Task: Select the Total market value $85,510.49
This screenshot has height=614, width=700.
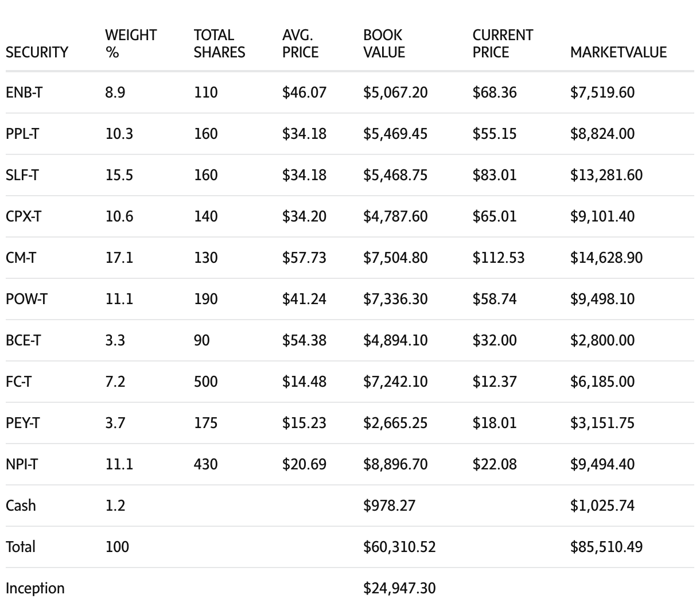Action: click(x=606, y=547)
